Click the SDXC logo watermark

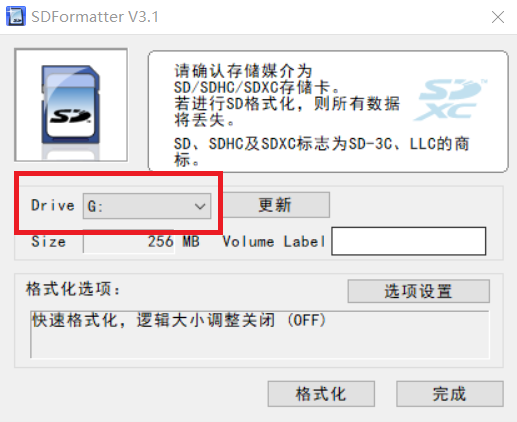click(450, 100)
